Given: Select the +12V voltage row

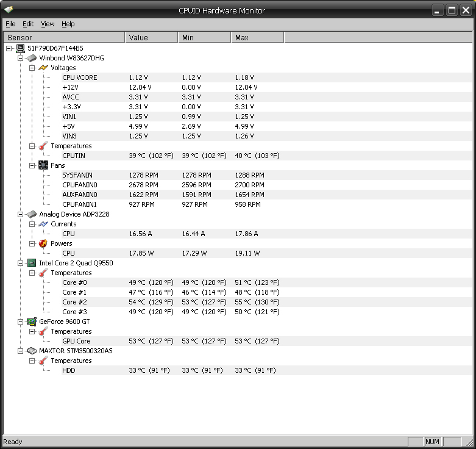Looking at the screenshot, I should (x=267, y=87).
